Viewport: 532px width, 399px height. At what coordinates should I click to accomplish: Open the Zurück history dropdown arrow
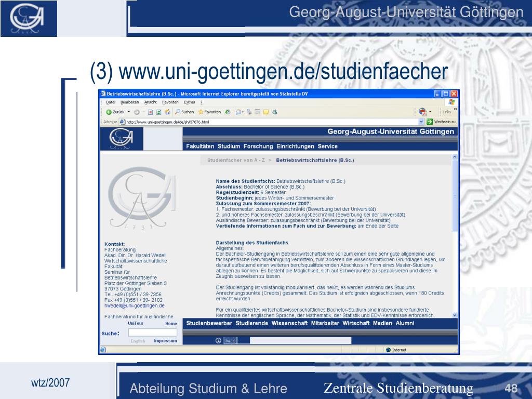[x=129, y=112]
